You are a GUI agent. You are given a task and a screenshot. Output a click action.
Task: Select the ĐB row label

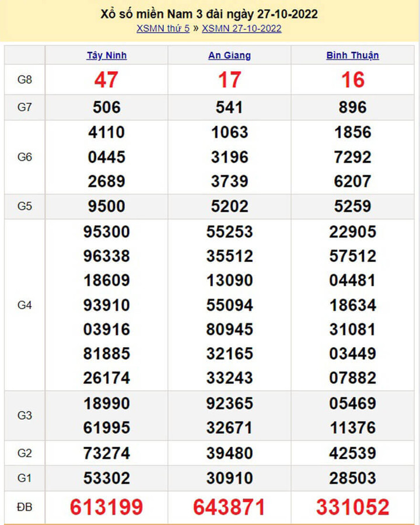(x=24, y=507)
